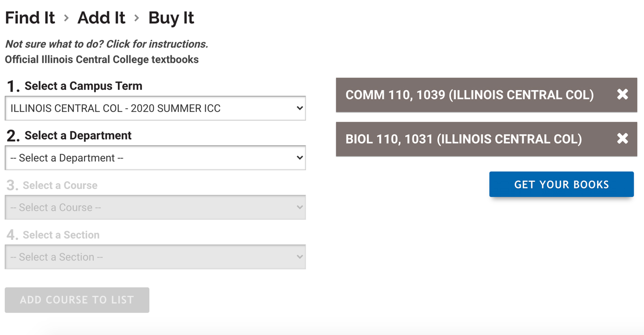644x335 pixels.
Task: Go to the Buy It step
Action: pyautogui.click(x=171, y=18)
